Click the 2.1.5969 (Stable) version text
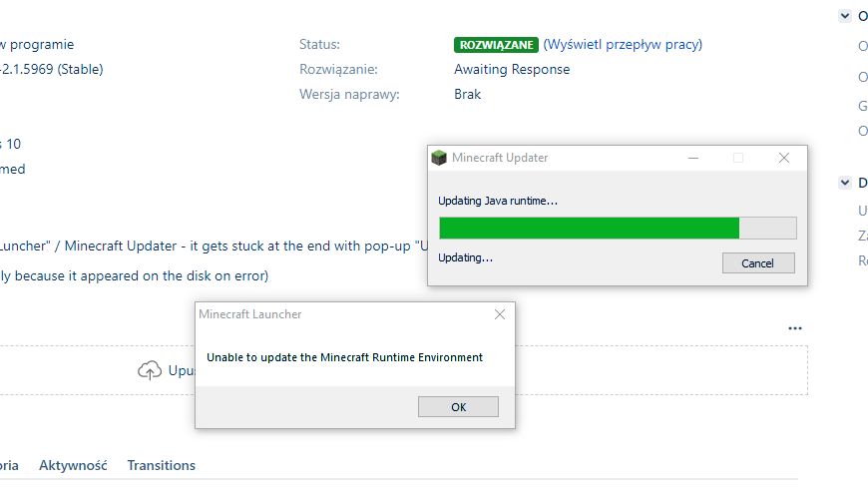The height and width of the screenshot is (493, 868). coord(52,69)
